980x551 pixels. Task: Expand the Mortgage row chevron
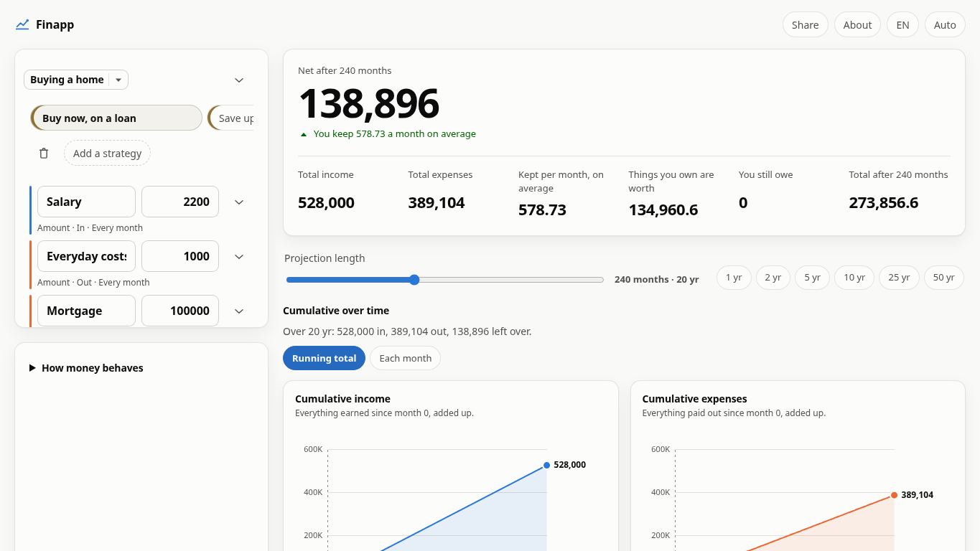click(239, 311)
